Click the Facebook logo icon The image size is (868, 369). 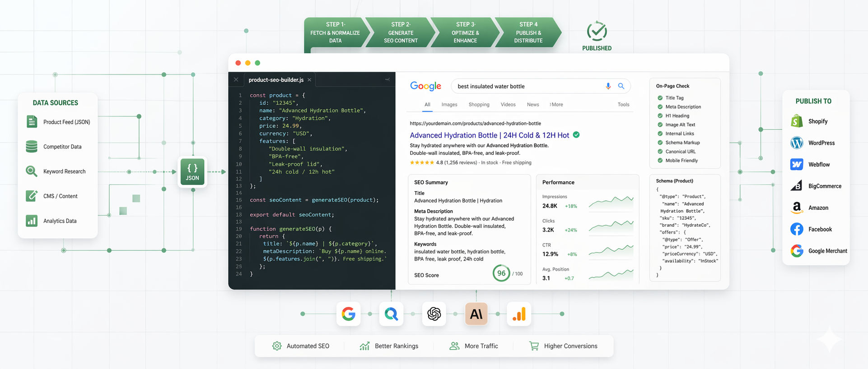point(797,229)
